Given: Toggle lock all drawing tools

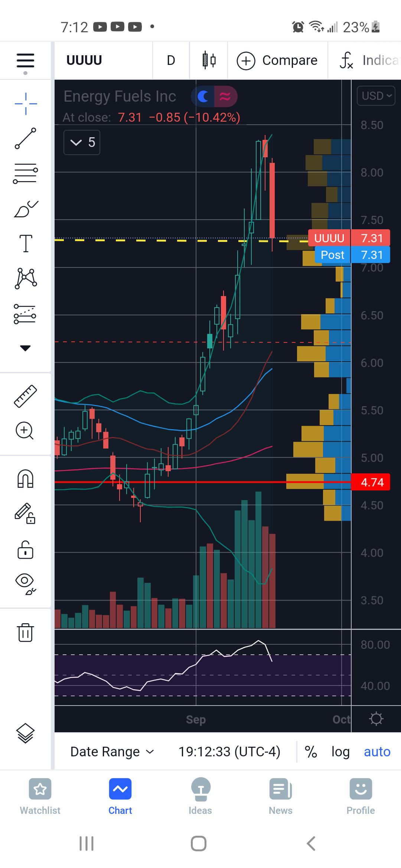Looking at the screenshot, I should 25,549.
